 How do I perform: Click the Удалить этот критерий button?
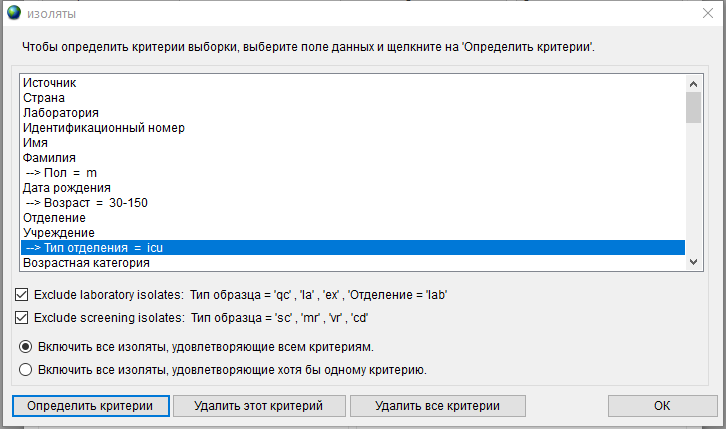pyautogui.click(x=259, y=406)
